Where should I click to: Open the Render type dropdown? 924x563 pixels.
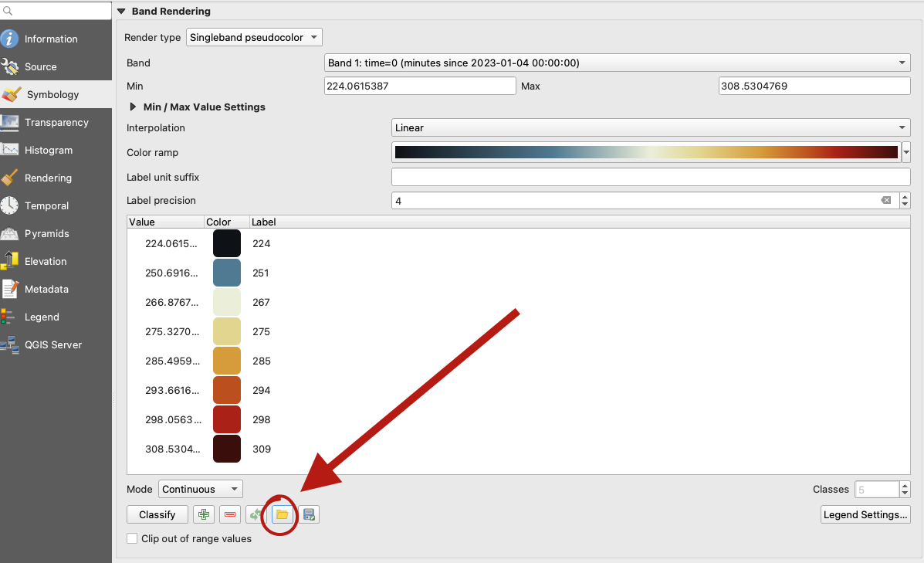[x=254, y=37]
